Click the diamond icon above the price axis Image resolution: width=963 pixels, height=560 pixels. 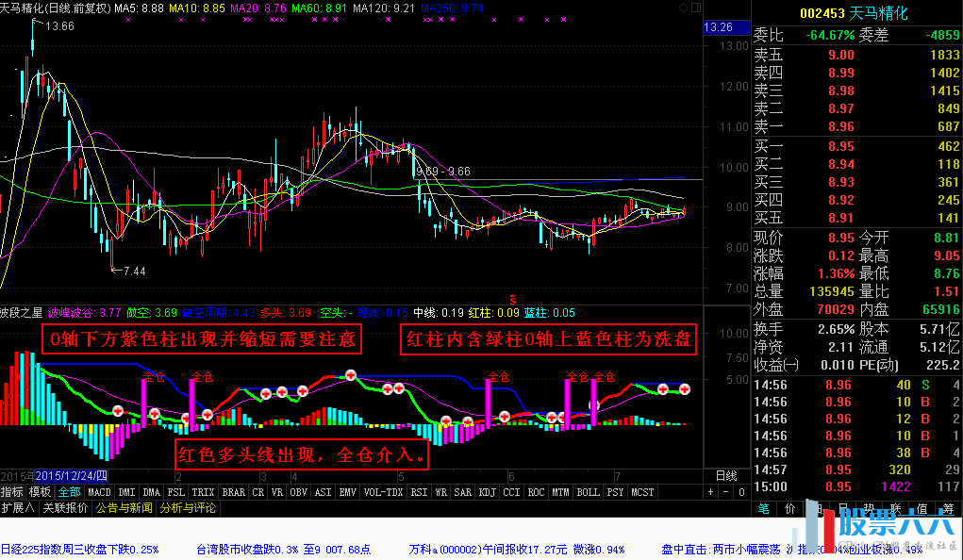pos(684,8)
